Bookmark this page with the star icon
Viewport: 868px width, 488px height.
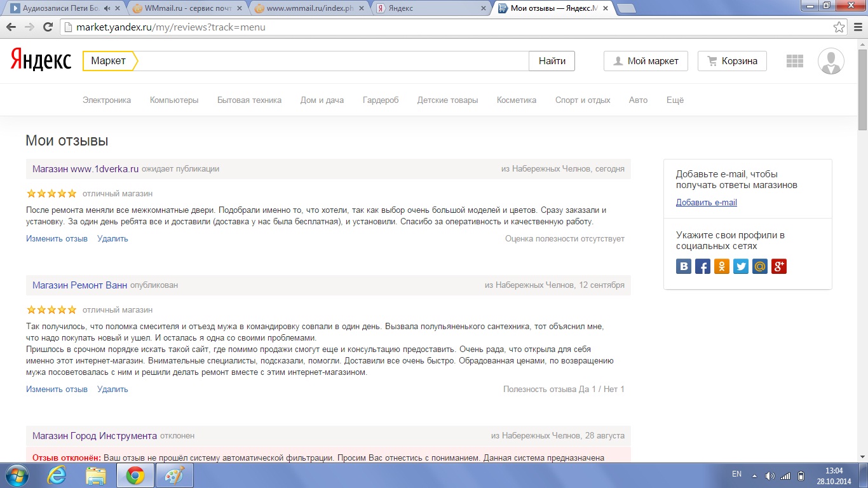point(839,27)
